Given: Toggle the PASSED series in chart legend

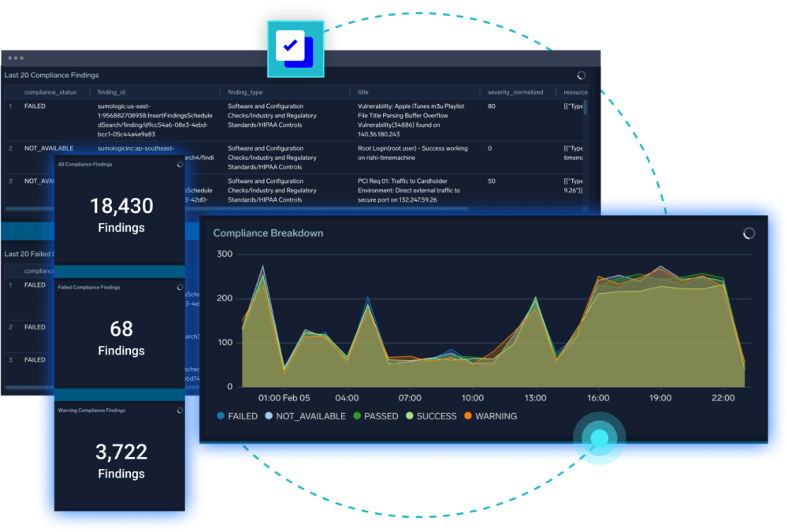Looking at the screenshot, I should [x=375, y=416].
